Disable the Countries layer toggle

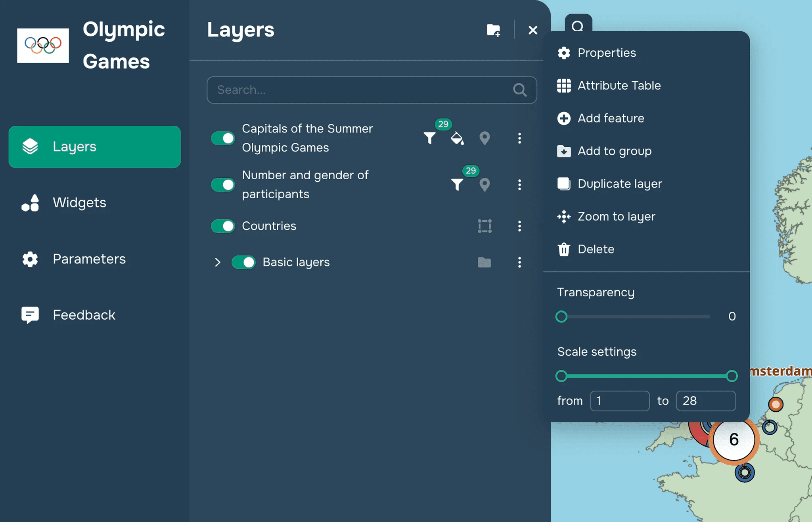[x=223, y=226]
